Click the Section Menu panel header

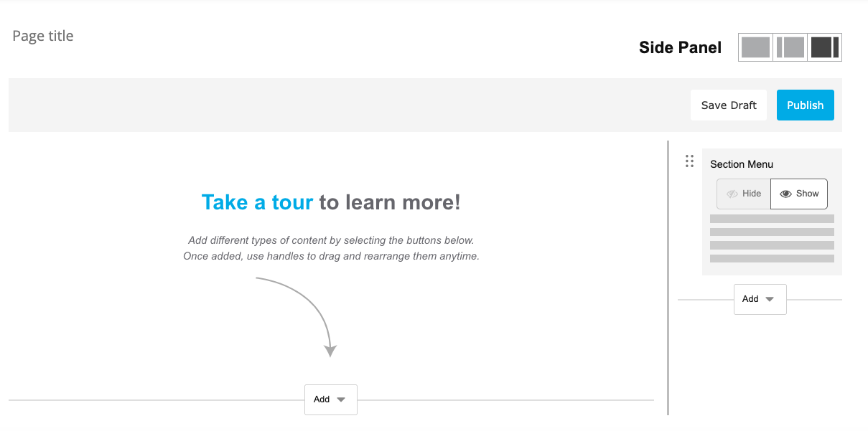pyautogui.click(x=742, y=164)
